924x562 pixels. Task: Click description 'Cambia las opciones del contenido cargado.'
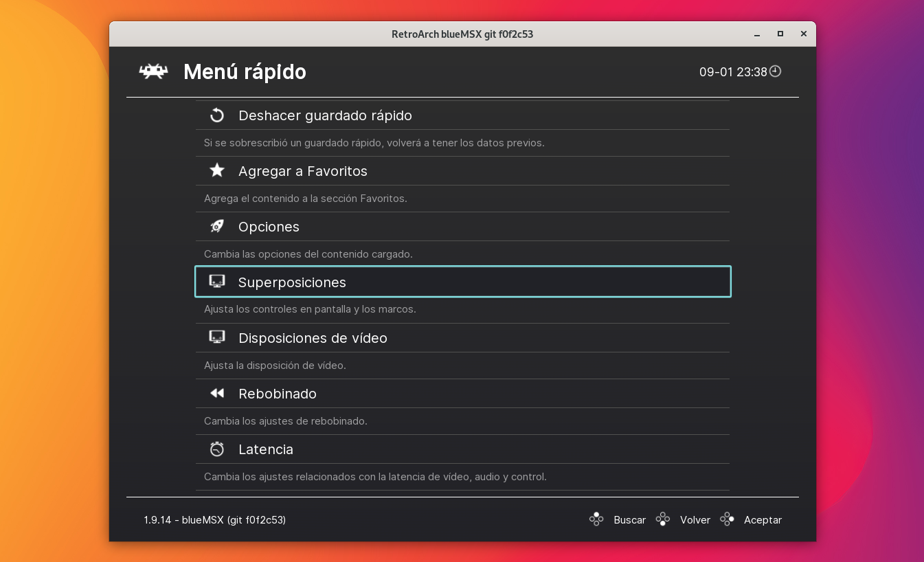[308, 254]
